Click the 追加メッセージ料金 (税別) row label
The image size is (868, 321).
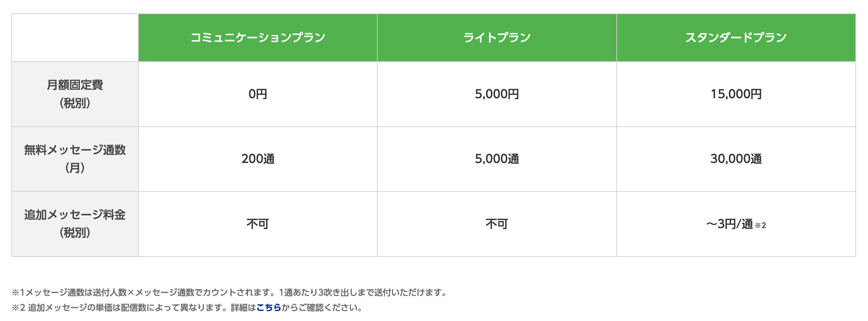point(75,224)
